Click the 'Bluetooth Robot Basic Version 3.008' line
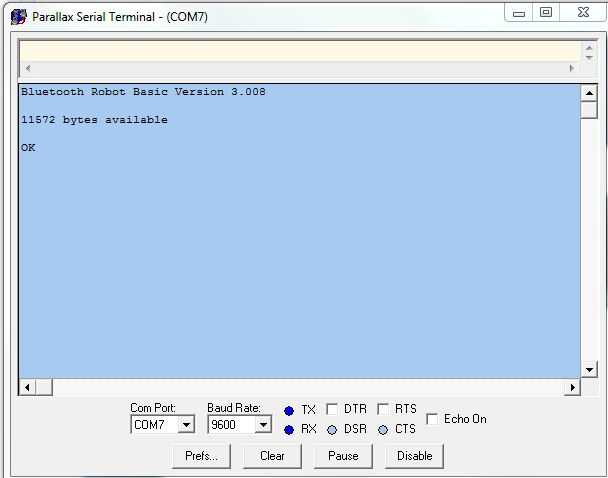The height and width of the screenshot is (478, 608). [x=143, y=92]
